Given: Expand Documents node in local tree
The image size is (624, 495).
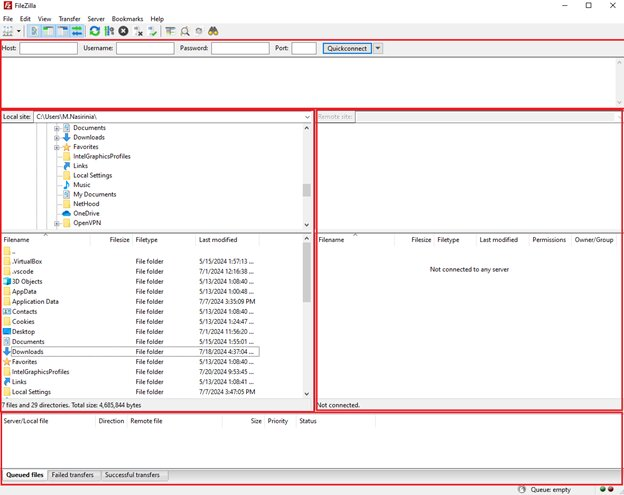Looking at the screenshot, I should point(57,128).
